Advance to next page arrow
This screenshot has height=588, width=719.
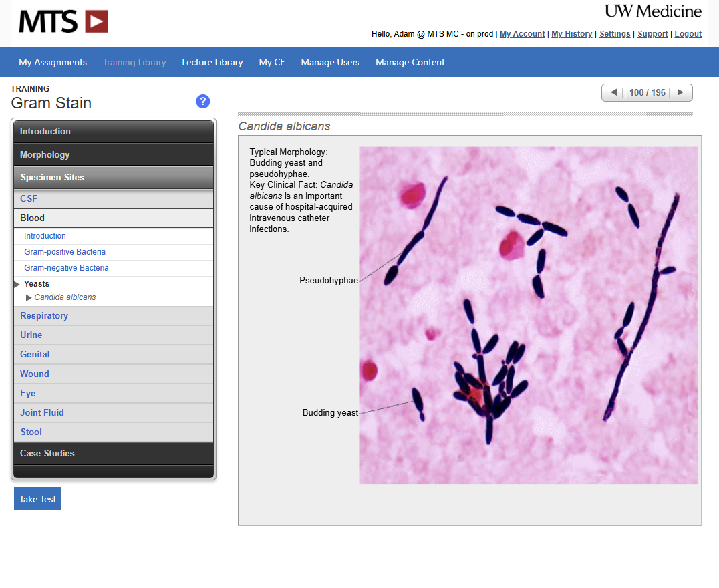680,92
